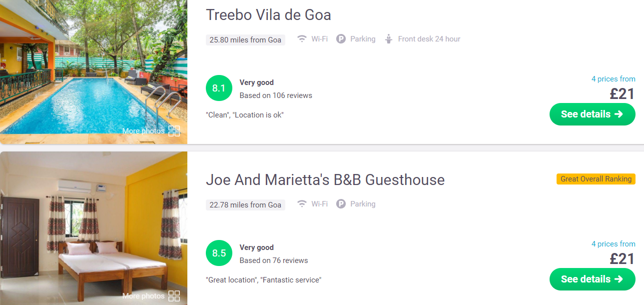Open photo grid icon on guesthouse bedroom image

pos(174,296)
